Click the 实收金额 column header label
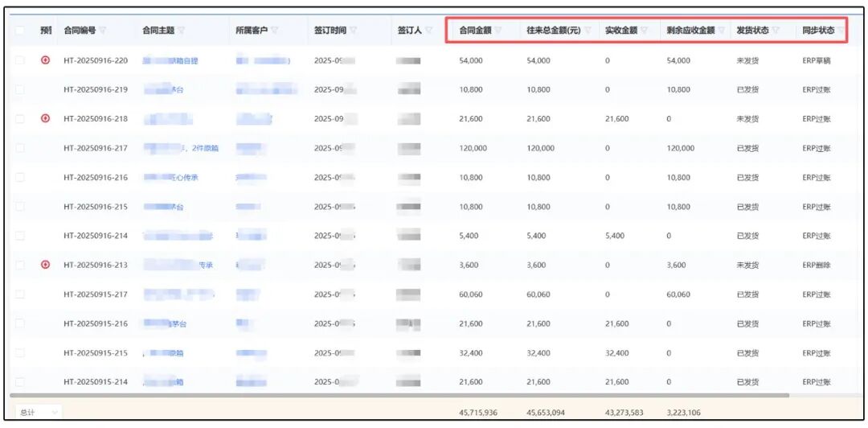The image size is (868, 428). 621,31
